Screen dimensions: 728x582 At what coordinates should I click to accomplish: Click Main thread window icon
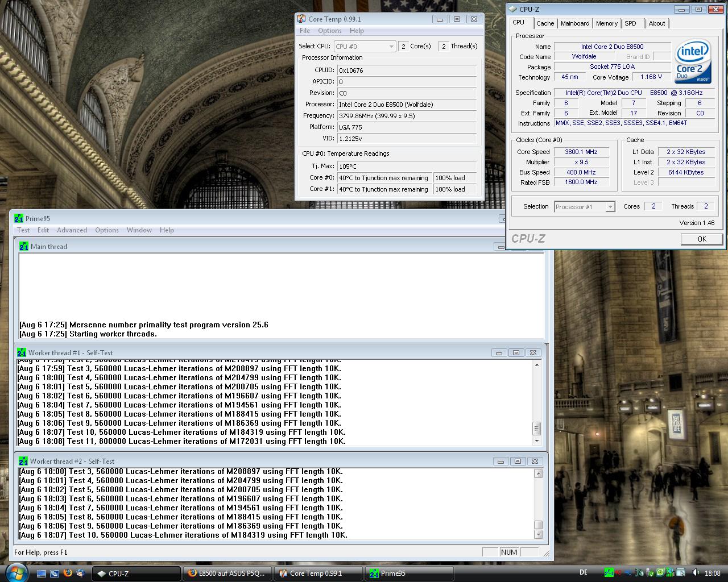[24, 246]
